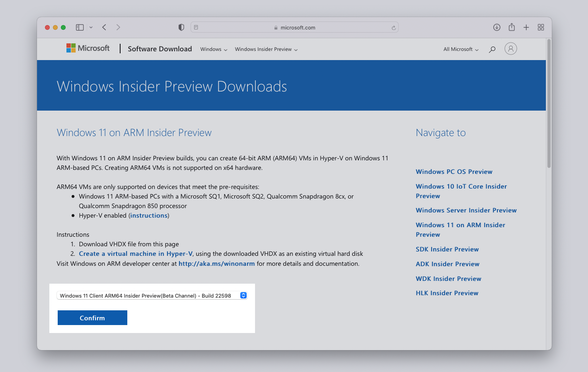Click the page vertical scrollbar

click(x=549, y=103)
